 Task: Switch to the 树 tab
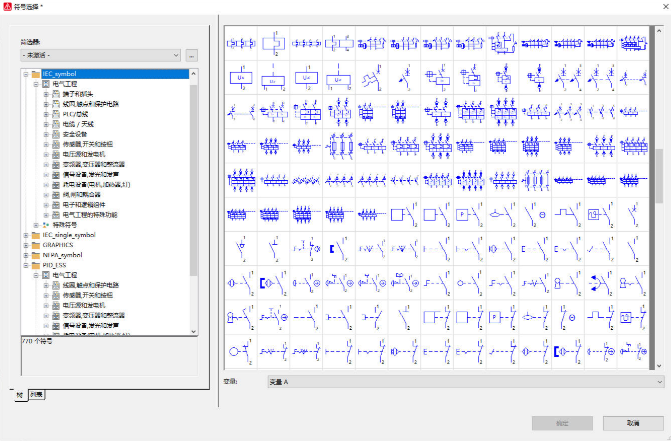tap(19, 395)
